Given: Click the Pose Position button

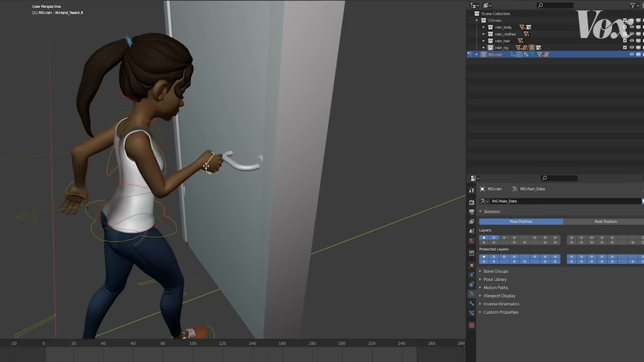Looking at the screenshot, I should click(x=521, y=221).
